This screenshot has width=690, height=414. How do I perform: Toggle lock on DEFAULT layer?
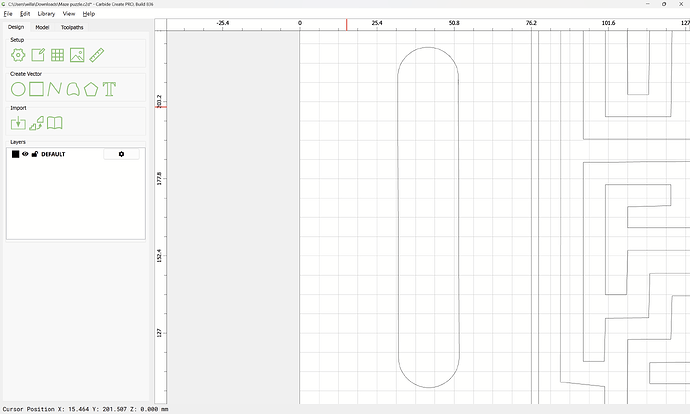pyautogui.click(x=35, y=154)
